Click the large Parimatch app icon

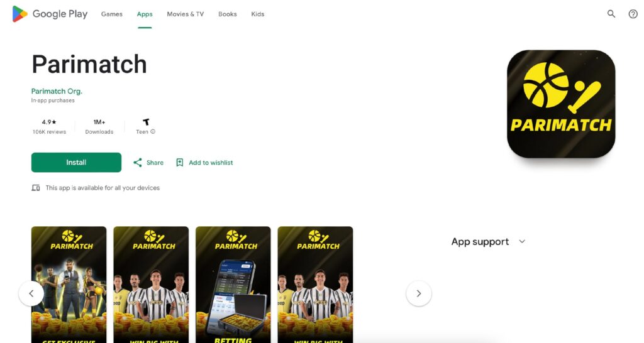561,104
